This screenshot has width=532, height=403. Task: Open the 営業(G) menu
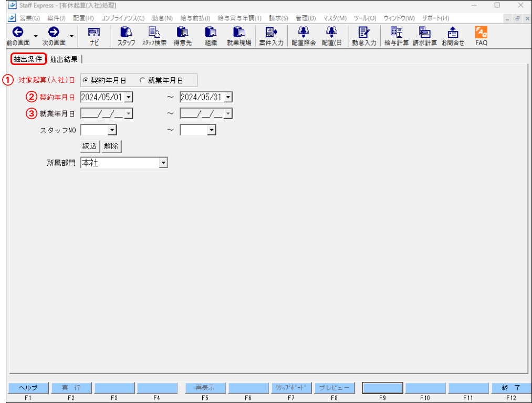pyautogui.click(x=30, y=18)
